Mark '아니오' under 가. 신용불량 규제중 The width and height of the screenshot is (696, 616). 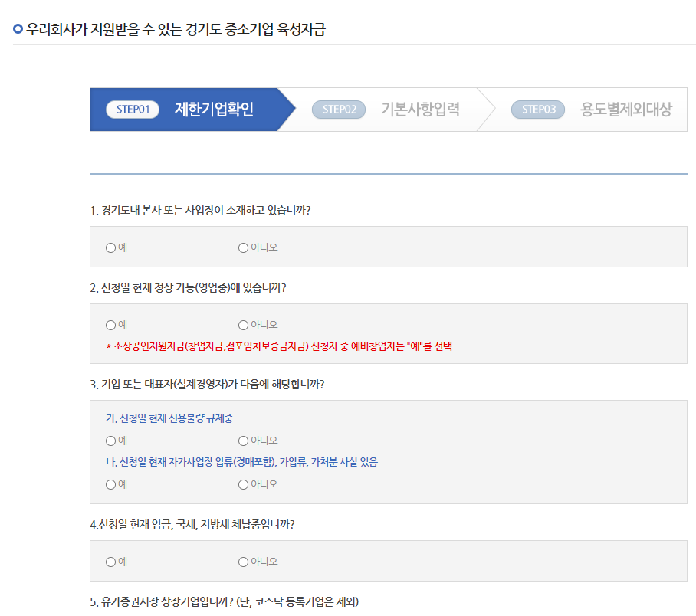click(x=243, y=441)
